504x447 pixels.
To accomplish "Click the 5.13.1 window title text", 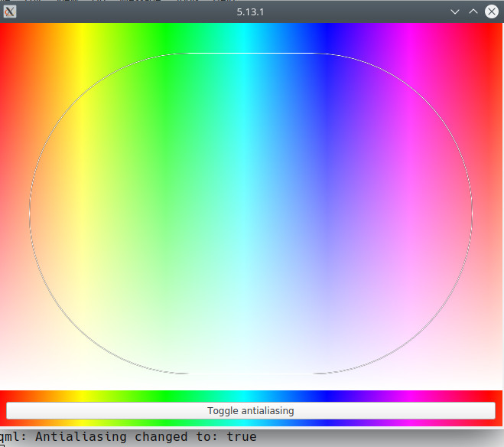I will (x=251, y=11).
